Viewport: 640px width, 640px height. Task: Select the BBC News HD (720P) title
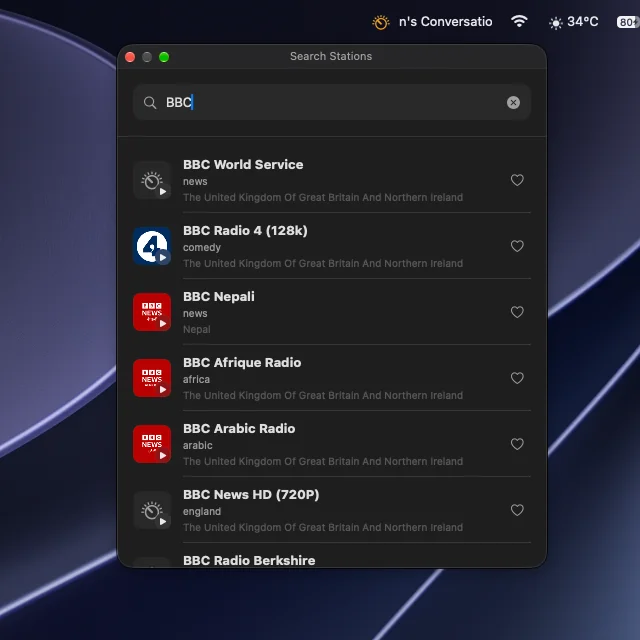pyautogui.click(x=251, y=495)
